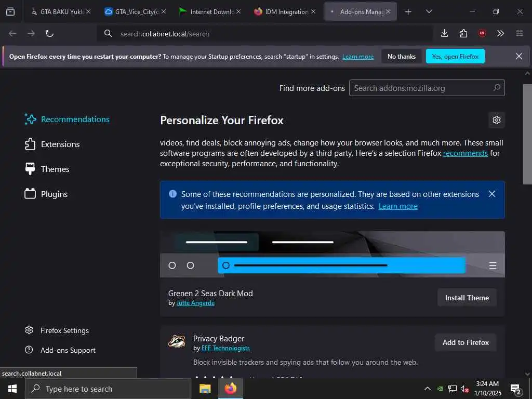Open the Firefox application menu
Viewport: 532px width, 399px height.
pos(520,33)
